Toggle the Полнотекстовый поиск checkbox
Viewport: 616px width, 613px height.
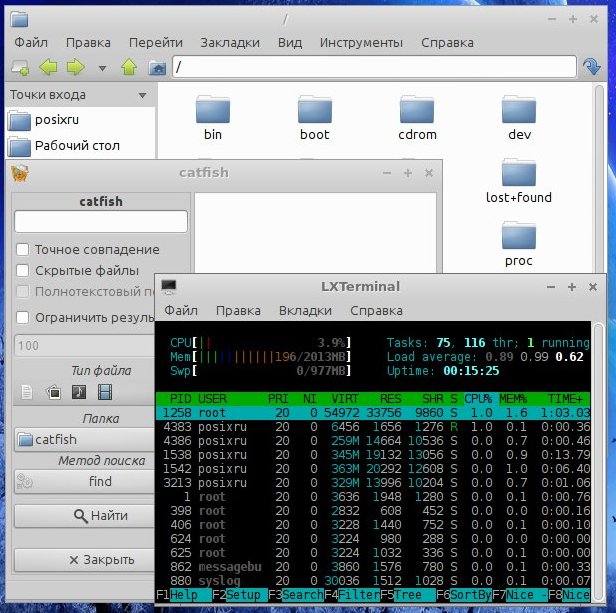pyautogui.click(x=22, y=292)
